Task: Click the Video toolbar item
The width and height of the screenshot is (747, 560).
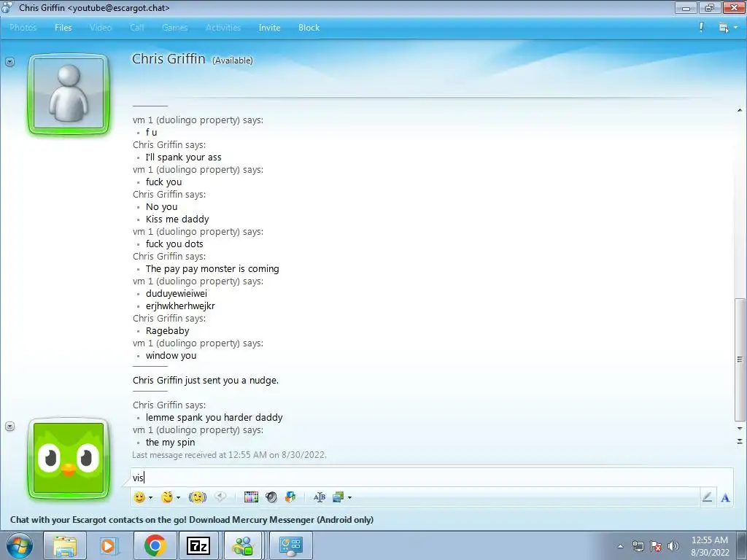Action: coord(101,28)
